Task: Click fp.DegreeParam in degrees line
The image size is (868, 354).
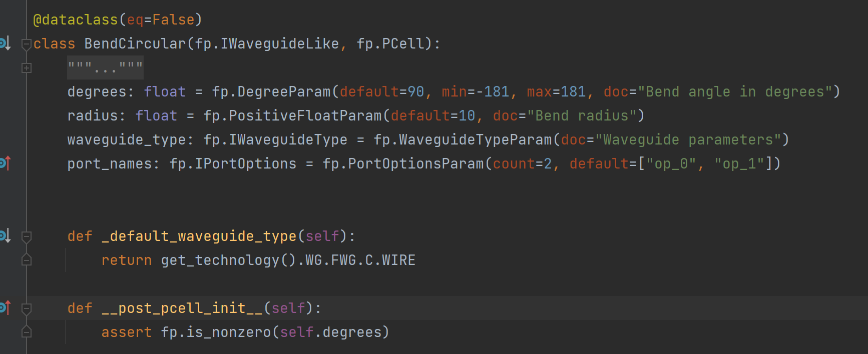Action: (271, 91)
